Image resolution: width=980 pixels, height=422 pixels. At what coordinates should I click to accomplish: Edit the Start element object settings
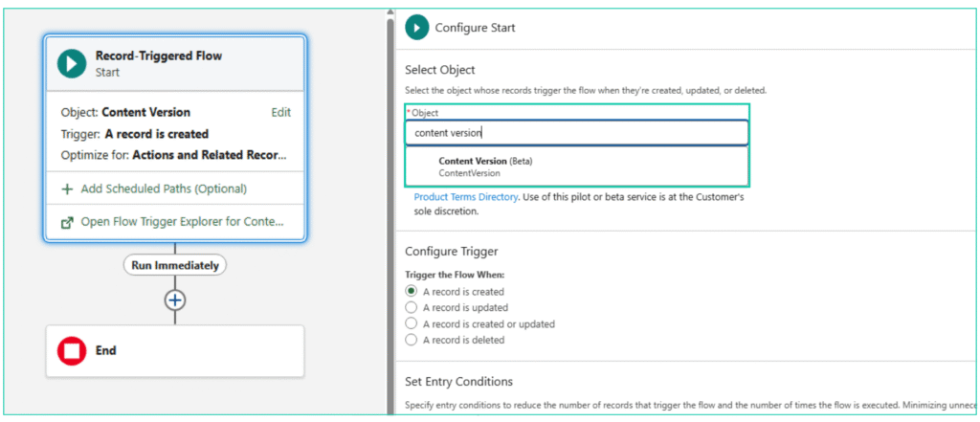[280, 112]
